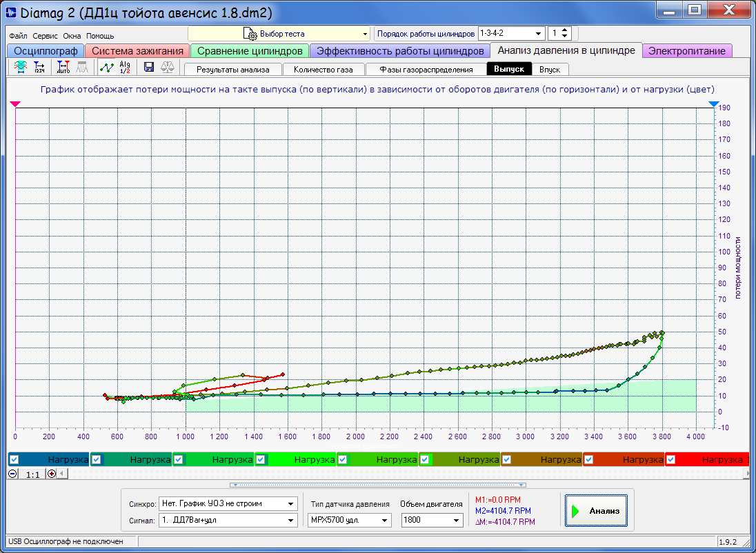The height and width of the screenshot is (553, 756).
Task: Toggle the olive green Нагрузка checkbox
Action: [424, 459]
